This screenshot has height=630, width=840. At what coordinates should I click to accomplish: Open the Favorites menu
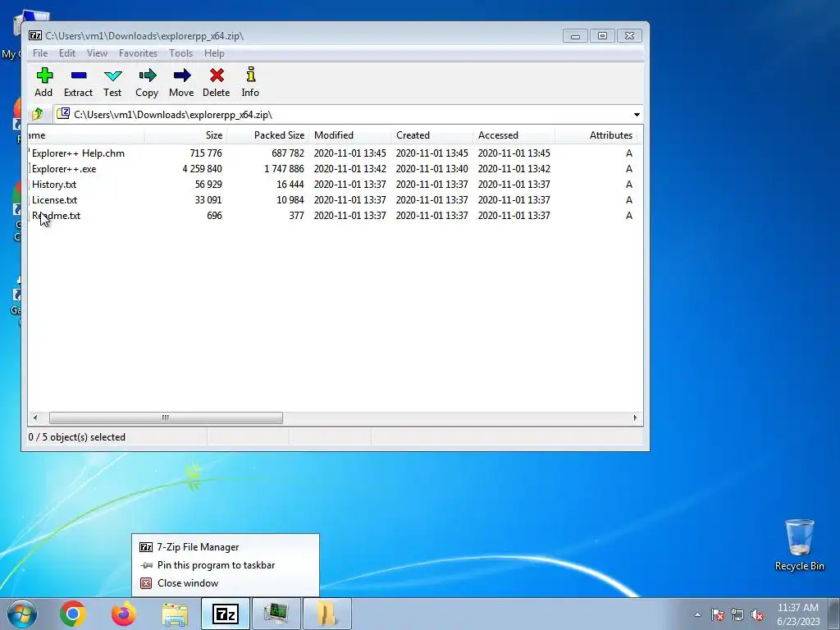pyautogui.click(x=138, y=53)
